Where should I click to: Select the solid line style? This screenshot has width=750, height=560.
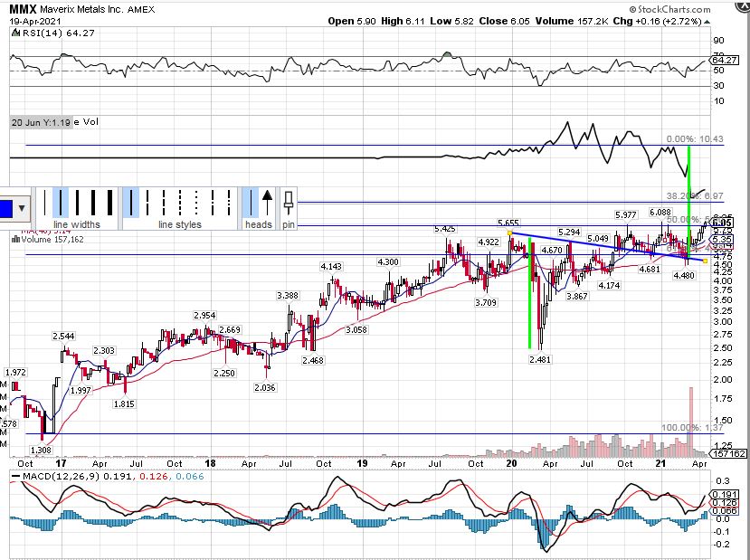click(131, 203)
